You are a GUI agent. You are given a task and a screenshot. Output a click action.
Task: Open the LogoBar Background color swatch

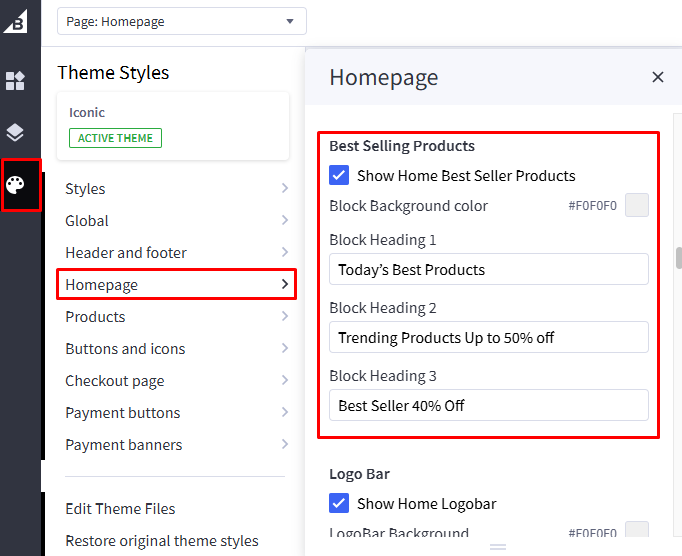(x=637, y=532)
